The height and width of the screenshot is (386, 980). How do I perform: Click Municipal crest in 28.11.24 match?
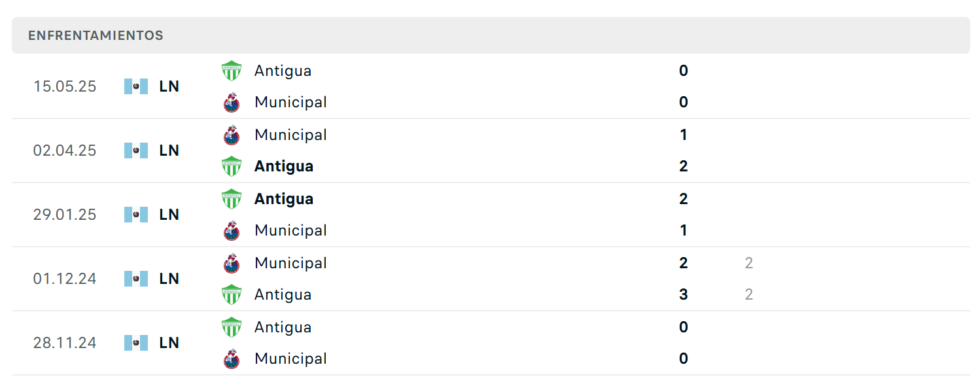[x=232, y=359]
